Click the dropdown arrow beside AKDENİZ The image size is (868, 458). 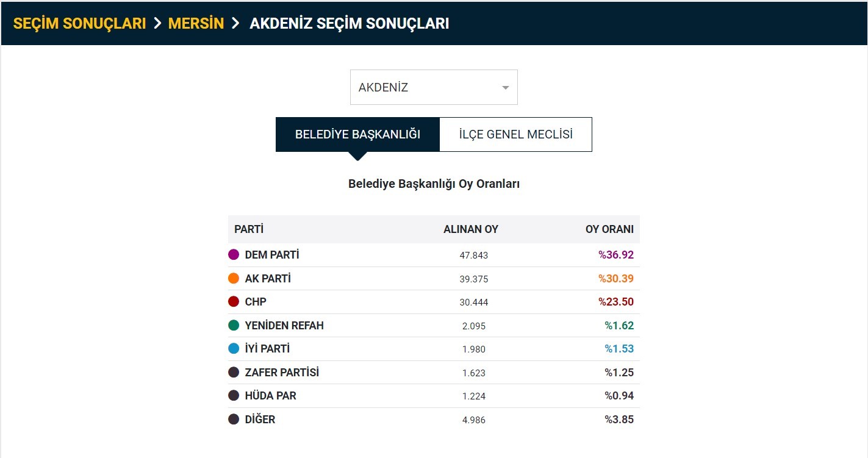click(505, 88)
